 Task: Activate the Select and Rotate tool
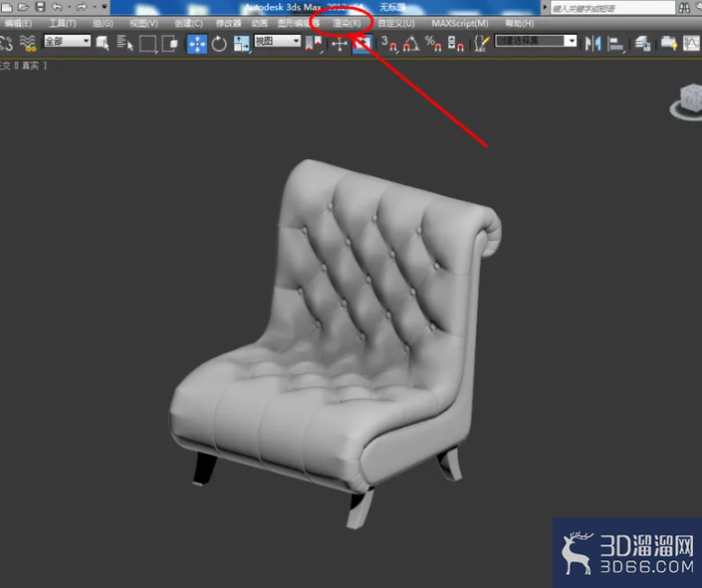pos(219,44)
